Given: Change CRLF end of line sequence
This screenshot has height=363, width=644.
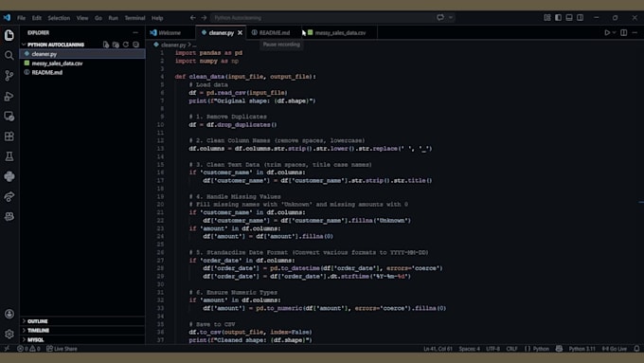Looking at the screenshot, I should 511,349.
